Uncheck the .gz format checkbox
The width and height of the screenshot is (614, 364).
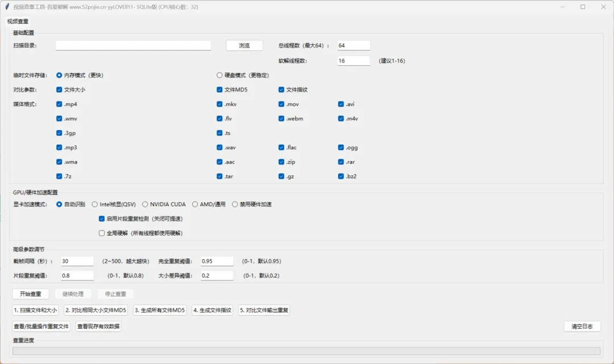click(x=281, y=177)
